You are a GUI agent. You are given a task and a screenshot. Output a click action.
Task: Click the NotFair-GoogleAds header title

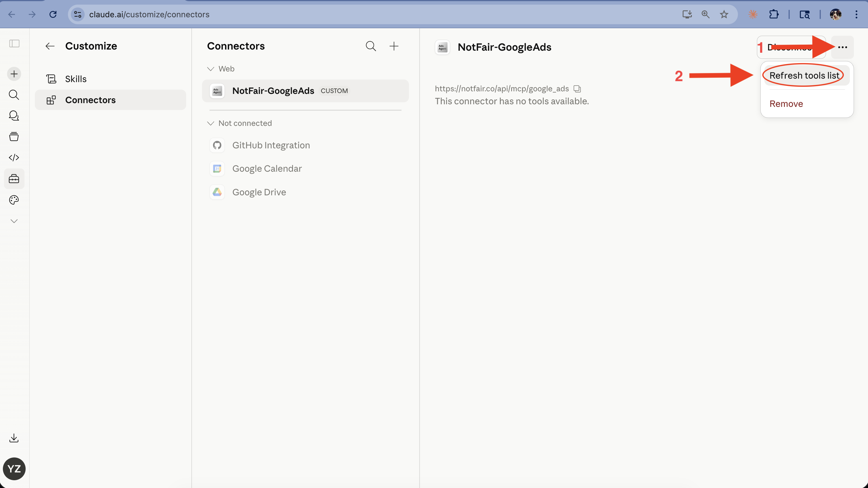coord(505,47)
